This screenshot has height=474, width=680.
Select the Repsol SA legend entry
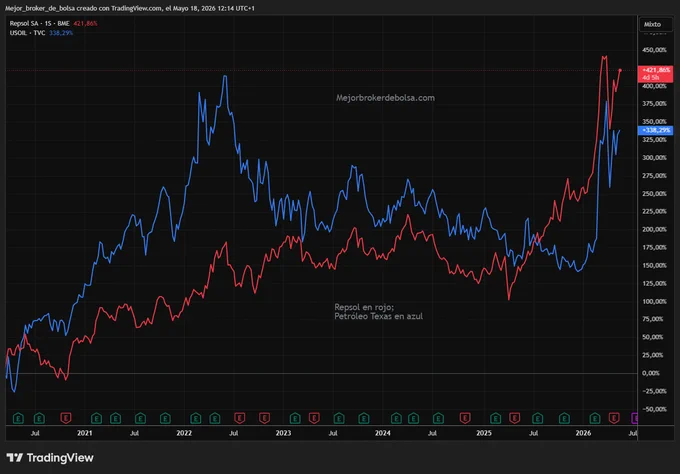(39, 23)
